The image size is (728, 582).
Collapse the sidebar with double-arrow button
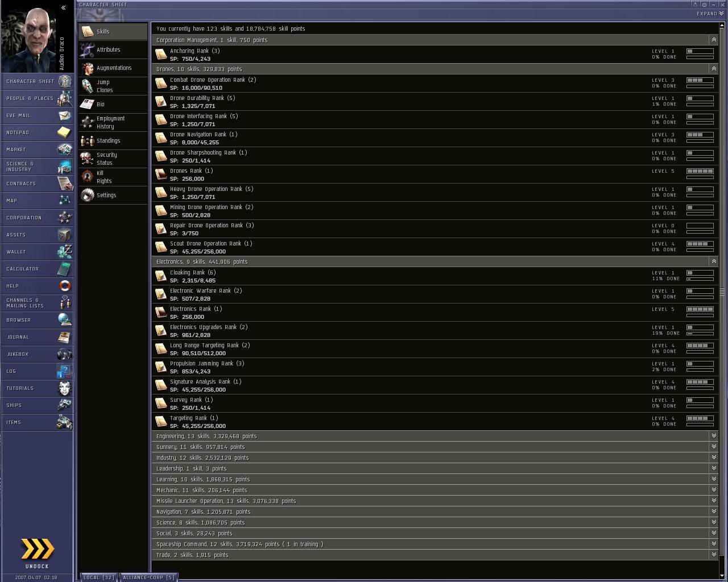click(x=63, y=8)
